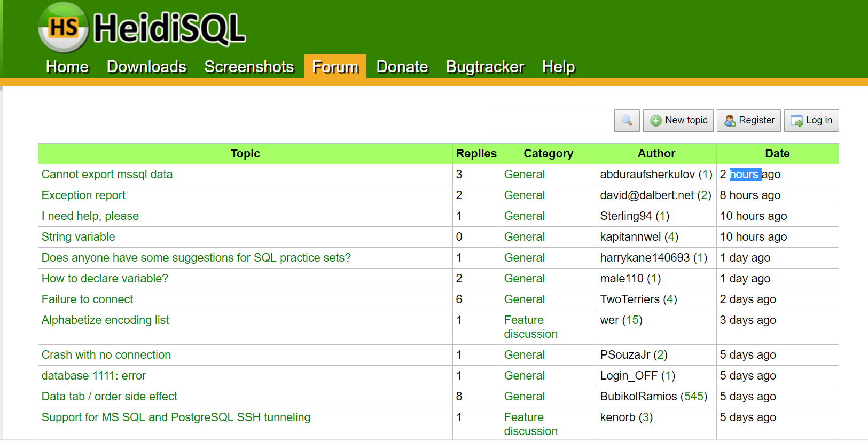Click author name male110
Image resolution: width=868 pixels, height=442 pixels.
click(x=622, y=279)
